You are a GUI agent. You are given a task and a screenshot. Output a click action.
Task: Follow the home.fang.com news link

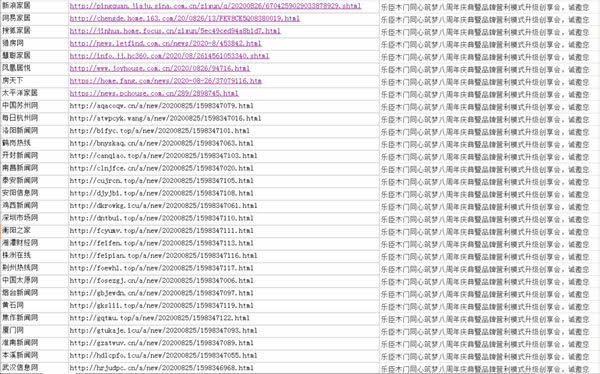pos(165,81)
